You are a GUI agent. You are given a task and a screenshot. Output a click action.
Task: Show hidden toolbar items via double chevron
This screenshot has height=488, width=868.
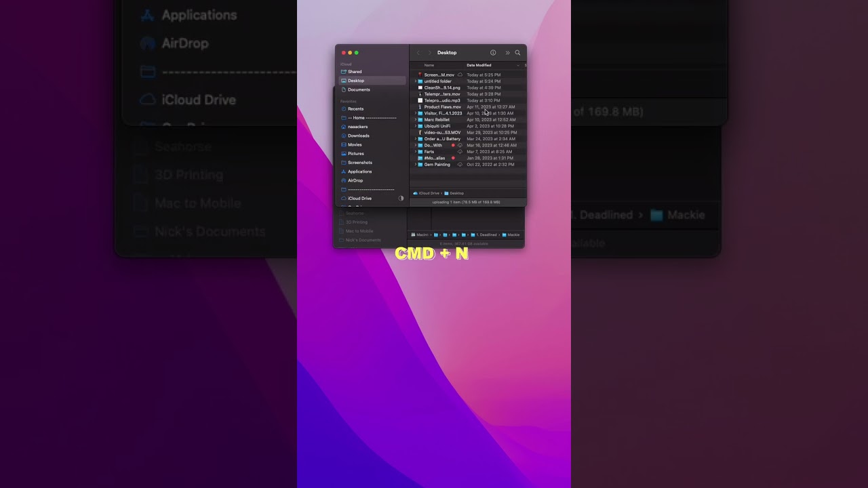[507, 53]
